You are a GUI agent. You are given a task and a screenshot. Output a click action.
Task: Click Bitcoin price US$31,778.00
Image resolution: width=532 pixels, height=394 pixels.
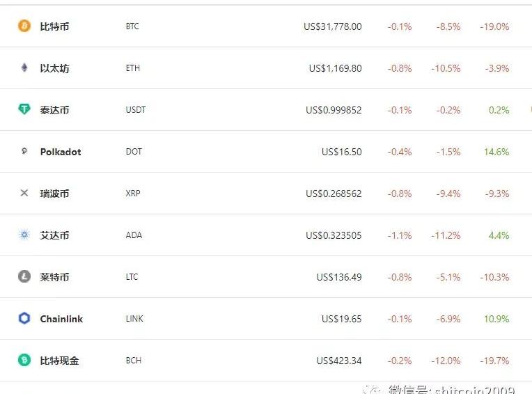tap(333, 26)
